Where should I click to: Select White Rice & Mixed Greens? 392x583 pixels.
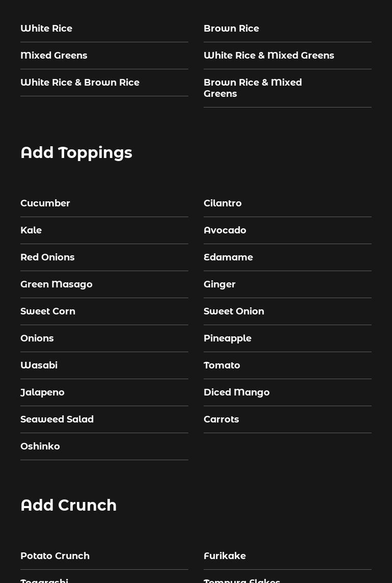269,56
